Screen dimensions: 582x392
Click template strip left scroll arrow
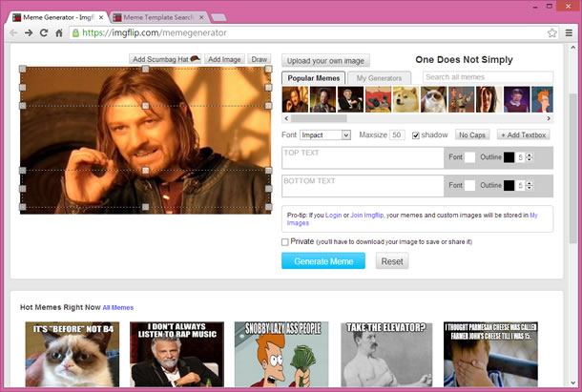(286, 118)
